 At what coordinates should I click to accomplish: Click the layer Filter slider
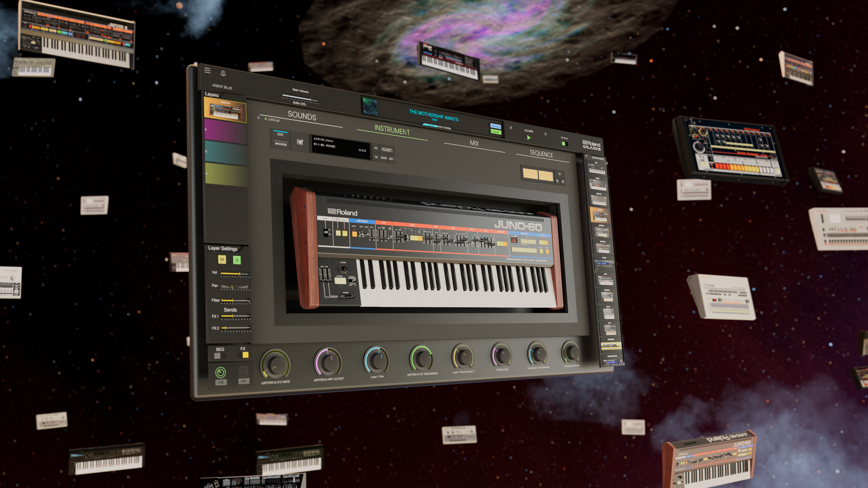pos(236,301)
